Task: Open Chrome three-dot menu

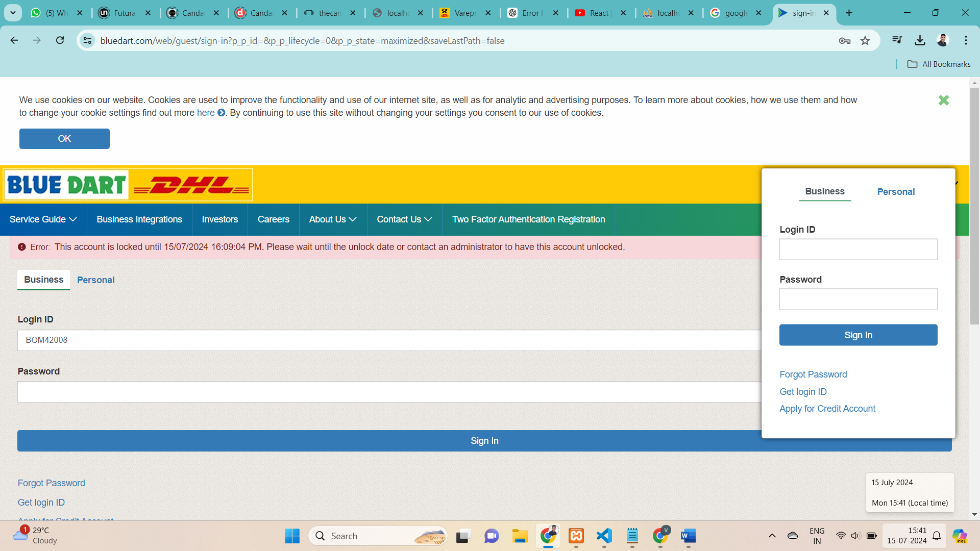Action: point(966,40)
